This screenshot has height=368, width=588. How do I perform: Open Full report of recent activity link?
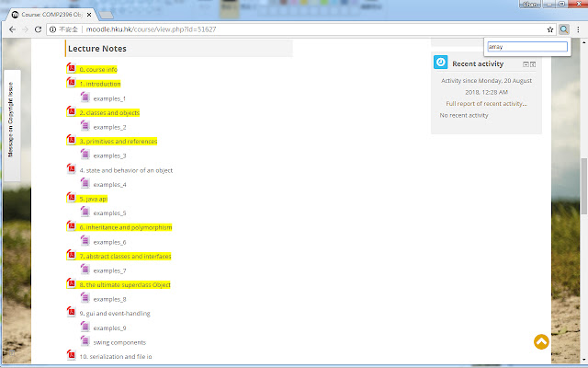pyautogui.click(x=486, y=104)
